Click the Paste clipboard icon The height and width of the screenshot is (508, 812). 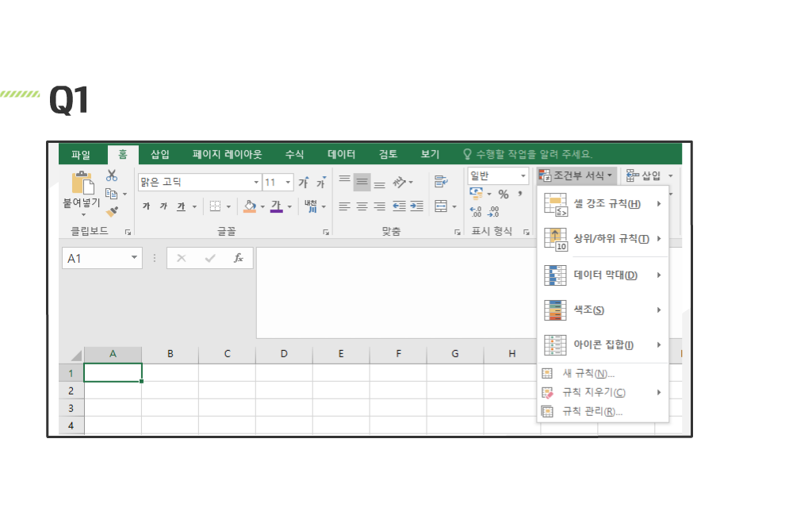coord(82,183)
